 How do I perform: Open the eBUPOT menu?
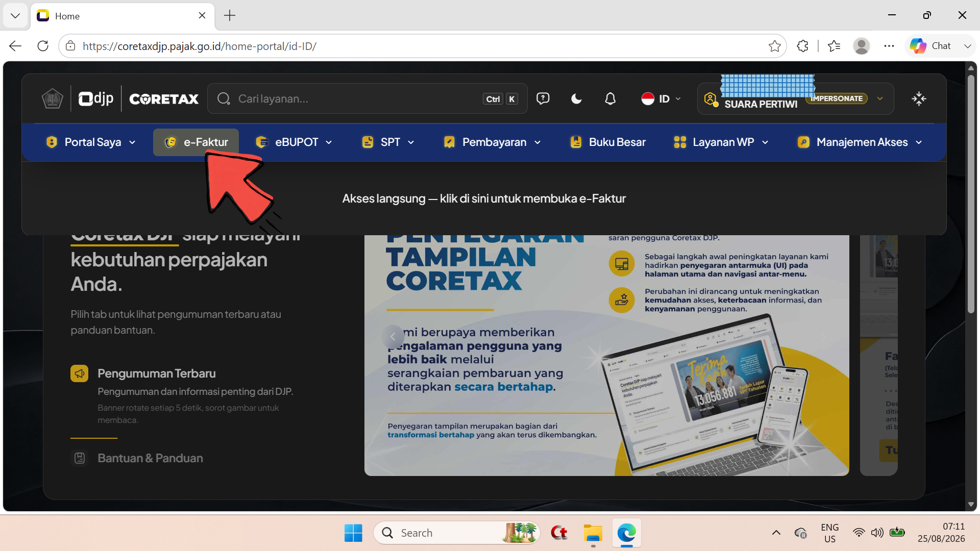[x=295, y=142]
